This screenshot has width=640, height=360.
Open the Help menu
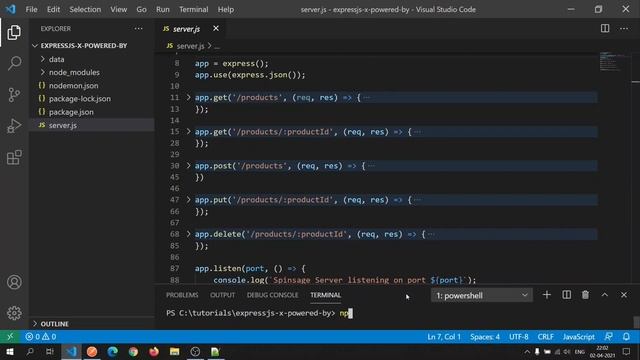pyautogui.click(x=226, y=9)
